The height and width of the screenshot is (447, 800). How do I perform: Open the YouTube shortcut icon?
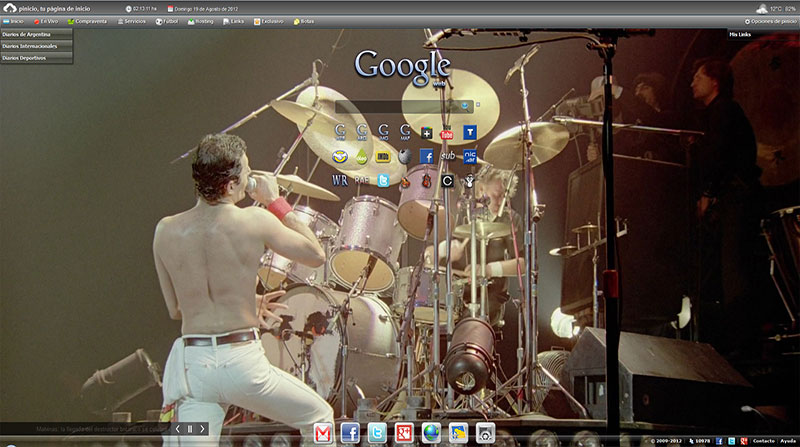click(x=447, y=133)
